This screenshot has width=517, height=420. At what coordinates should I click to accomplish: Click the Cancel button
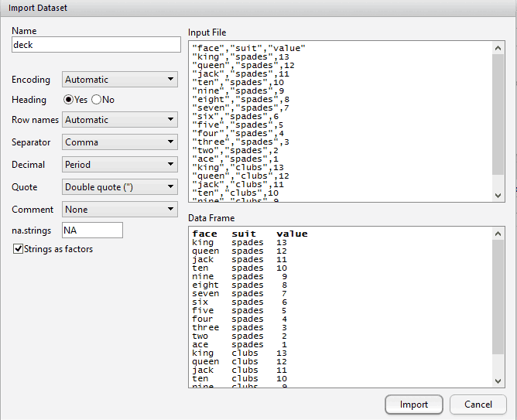pyautogui.click(x=478, y=405)
